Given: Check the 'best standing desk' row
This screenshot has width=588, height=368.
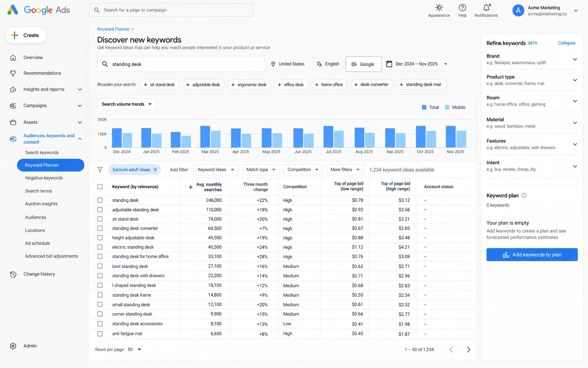Looking at the screenshot, I should point(100,266).
